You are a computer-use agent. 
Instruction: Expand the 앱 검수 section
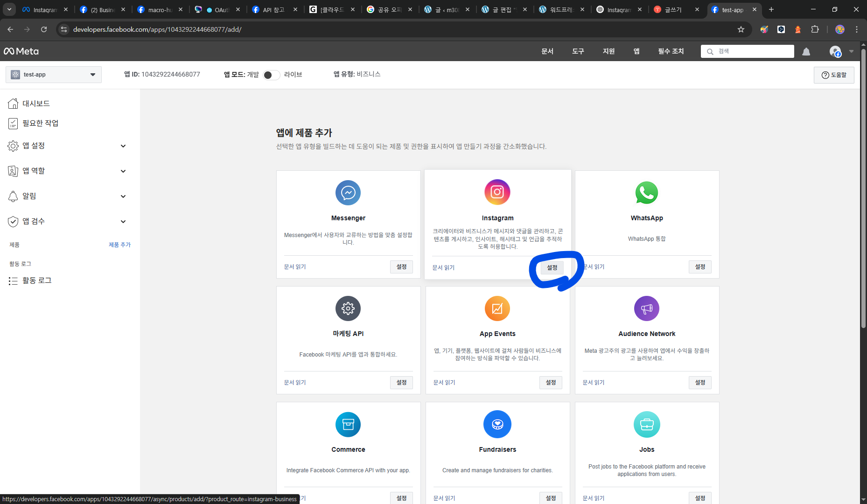point(68,221)
